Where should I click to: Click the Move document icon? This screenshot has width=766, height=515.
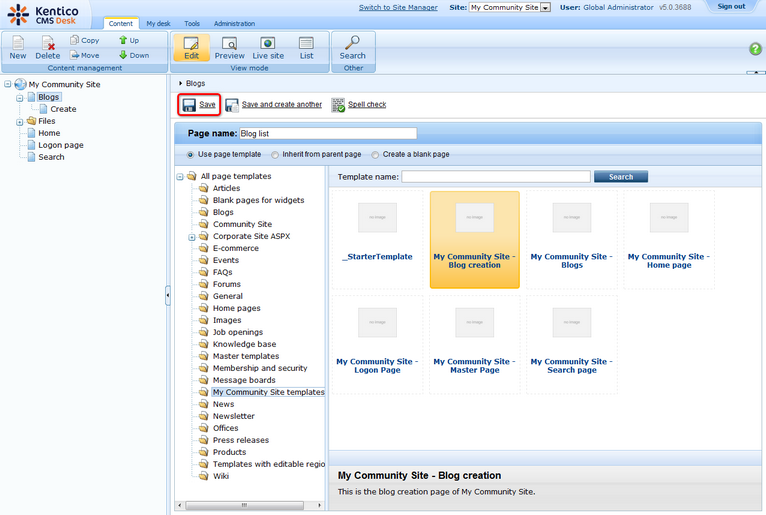[74, 55]
